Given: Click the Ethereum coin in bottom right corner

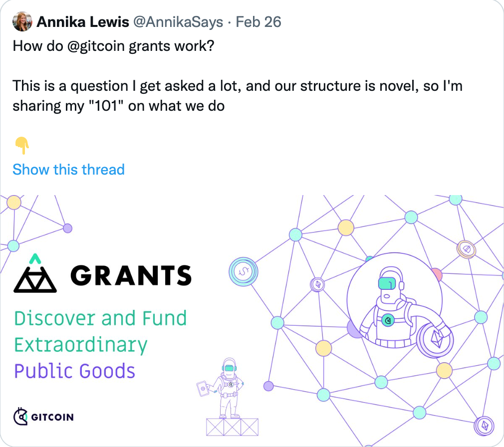Looking at the screenshot, I should [484, 426].
